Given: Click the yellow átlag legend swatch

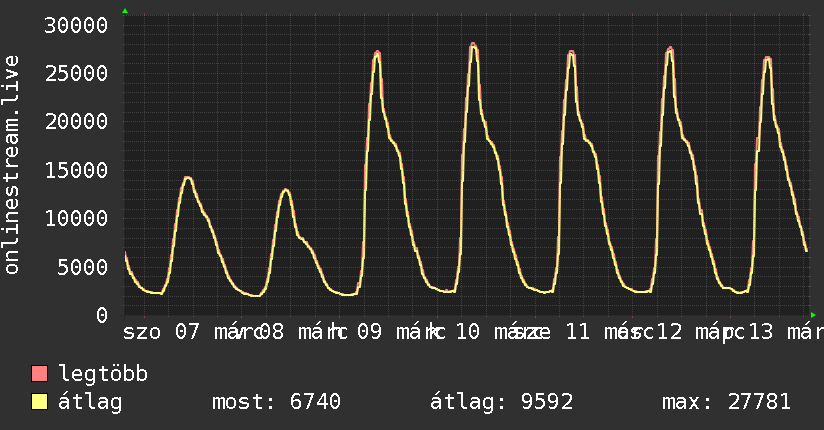Looking at the screenshot, I should point(39,402).
